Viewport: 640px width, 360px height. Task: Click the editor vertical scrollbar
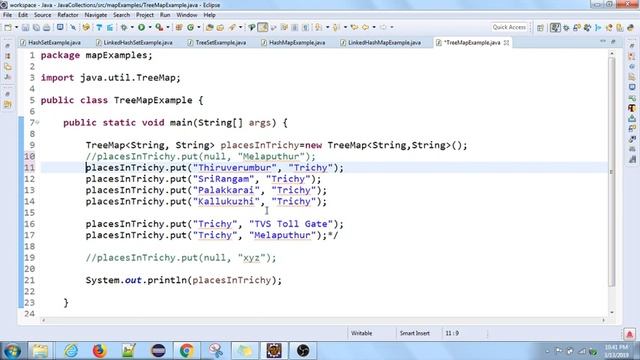click(x=611, y=171)
